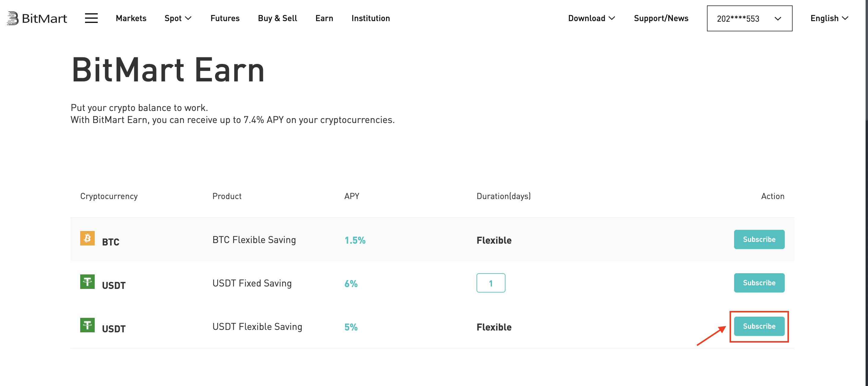The image size is (868, 386).
Task: Click the BitMart logo
Action: coord(37,18)
